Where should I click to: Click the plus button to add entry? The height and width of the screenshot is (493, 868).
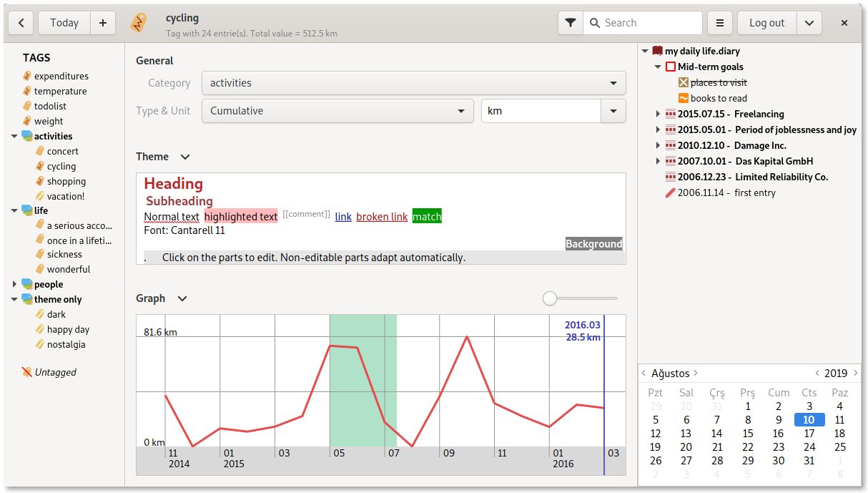click(x=103, y=23)
